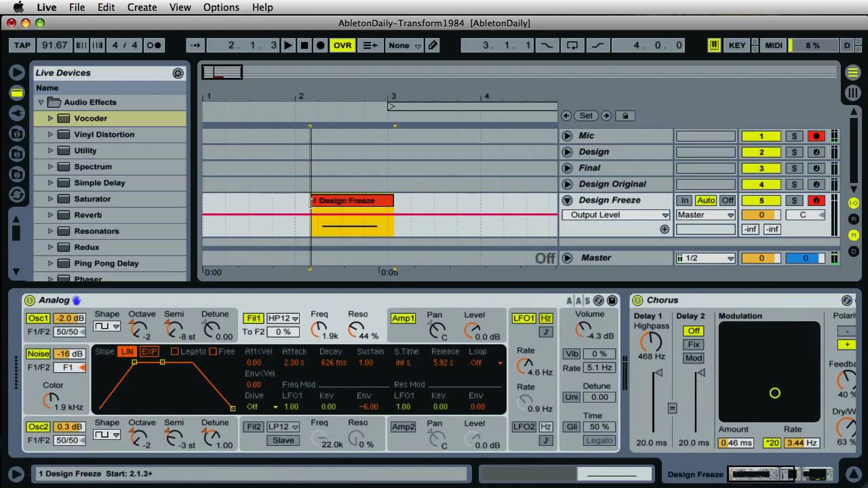Viewport: 868px width, 488px height.
Task: Toggle Analog device activator icon
Action: tap(30, 300)
